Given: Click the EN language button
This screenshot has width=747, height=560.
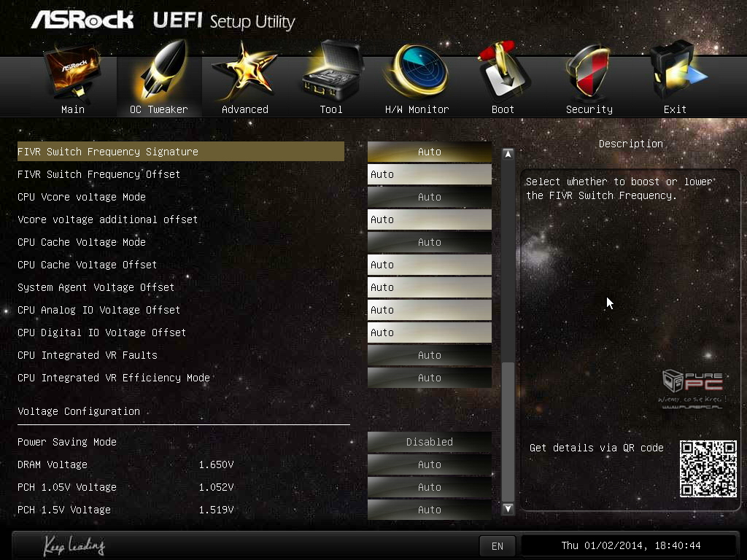Looking at the screenshot, I should click(x=497, y=546).
